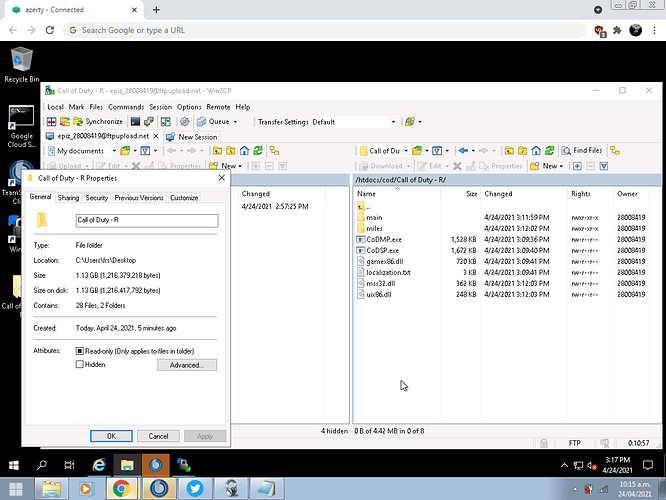This screenshot has height=500, width=666.
Task: Go to remote root directory icon
Action: [522, 150]
